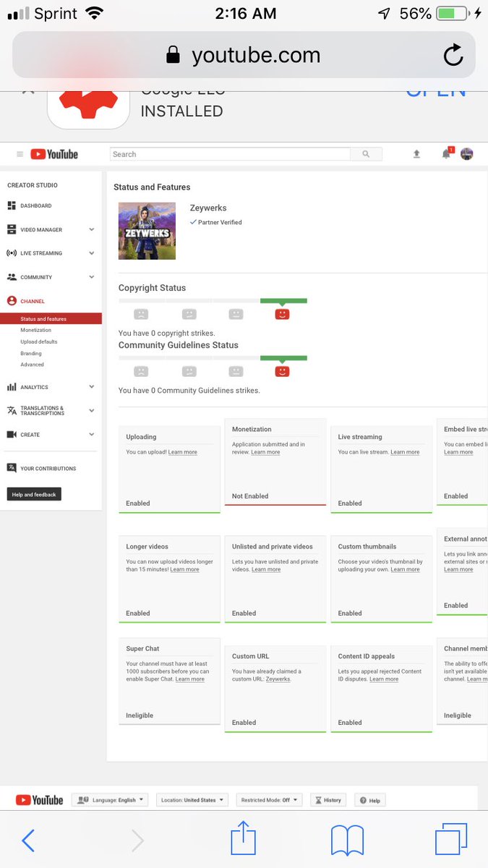Image resolution: width=488 pixels, height=868 pixels.
Task: Click the Zeywerks channel name
Action: coord(209,208)
